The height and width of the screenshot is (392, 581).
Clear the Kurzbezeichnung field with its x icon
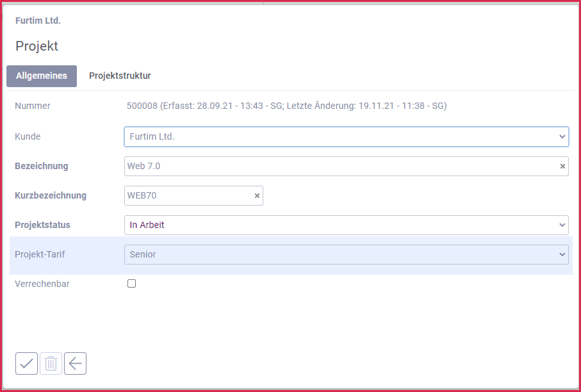257,195
